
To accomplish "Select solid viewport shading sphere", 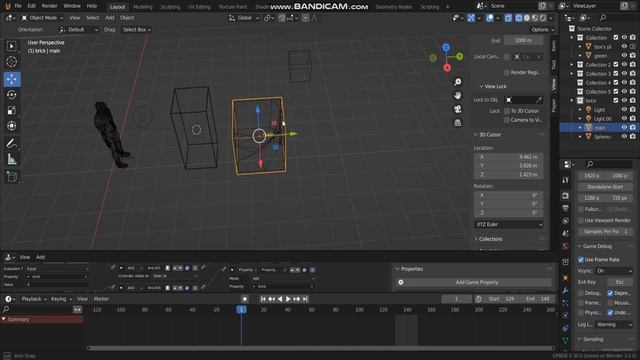I will (527, 18).
